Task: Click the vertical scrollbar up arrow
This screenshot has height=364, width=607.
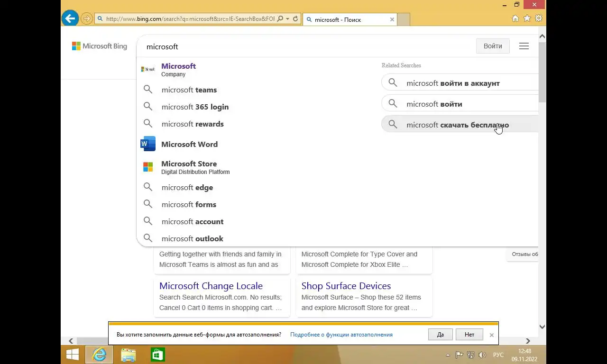Action: [543, 36]
